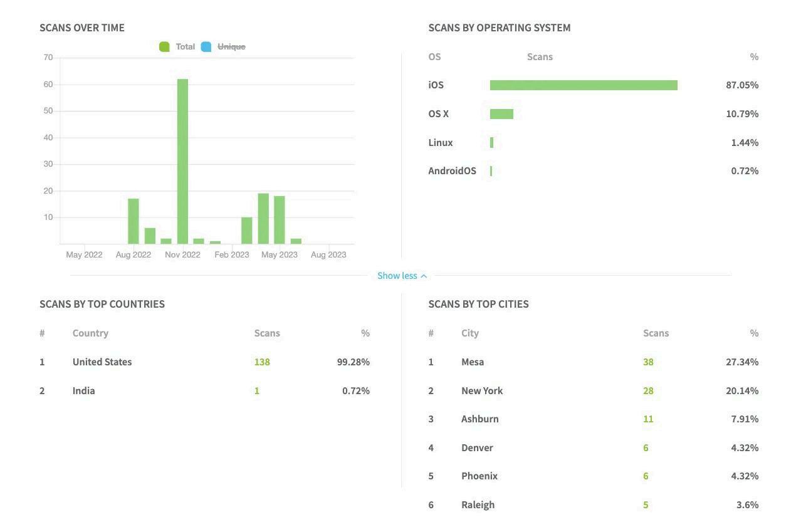Click the iOS scans bar

pos(584,85)
